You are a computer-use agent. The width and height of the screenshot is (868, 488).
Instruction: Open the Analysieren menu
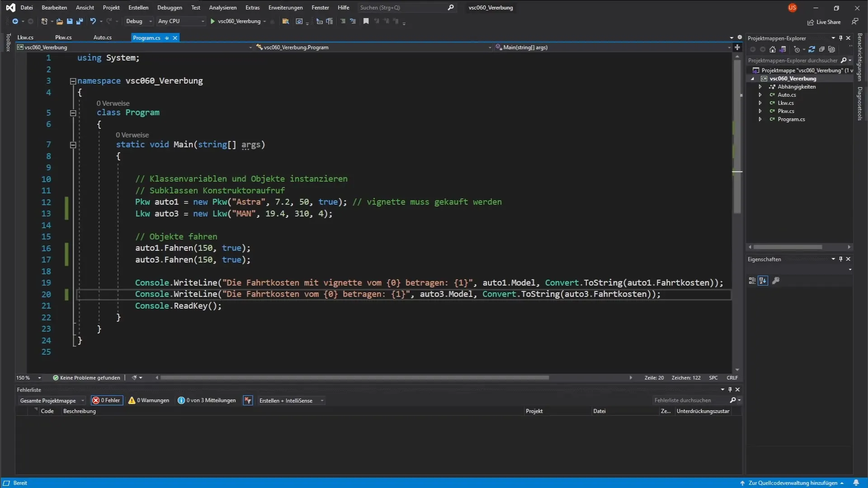223,8
